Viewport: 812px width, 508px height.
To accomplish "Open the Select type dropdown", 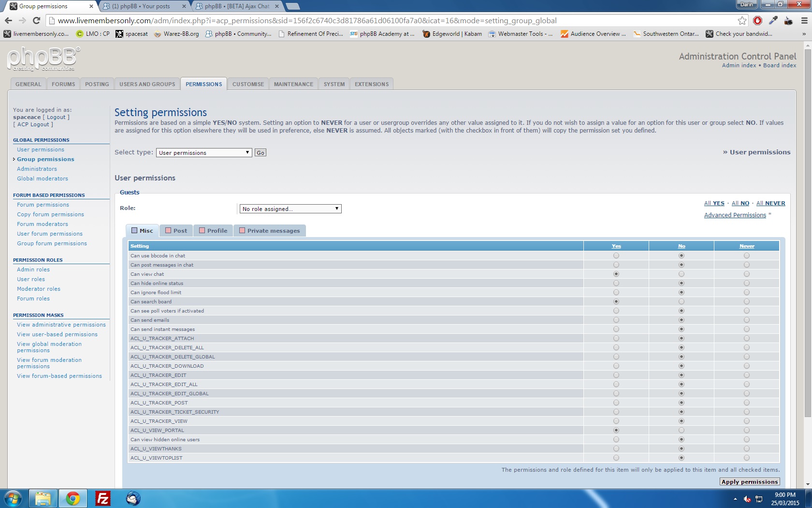I will point(204,152).
